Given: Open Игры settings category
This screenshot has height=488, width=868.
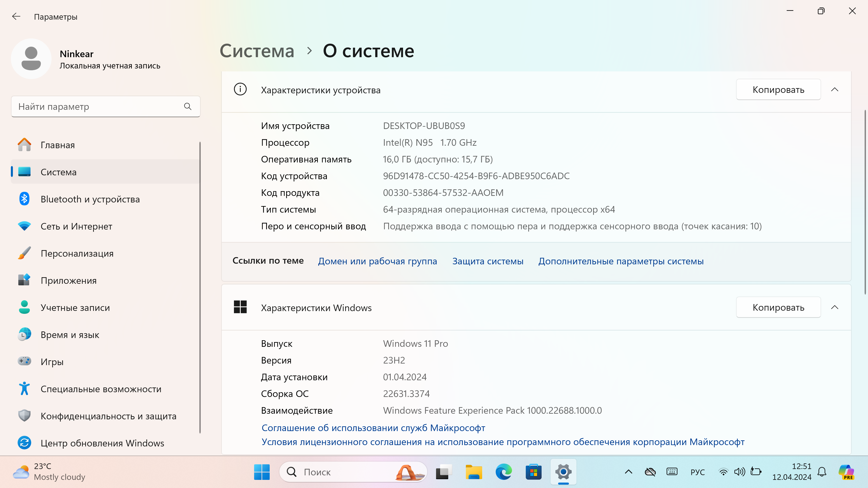Looking at the screenshot, I should coord(52,362).
